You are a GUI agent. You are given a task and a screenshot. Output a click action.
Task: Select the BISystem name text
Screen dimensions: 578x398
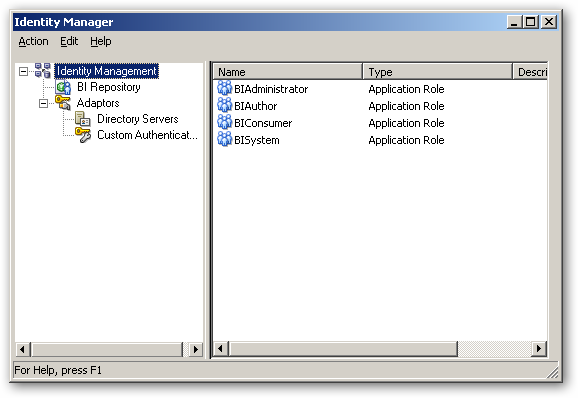point(257,140)
